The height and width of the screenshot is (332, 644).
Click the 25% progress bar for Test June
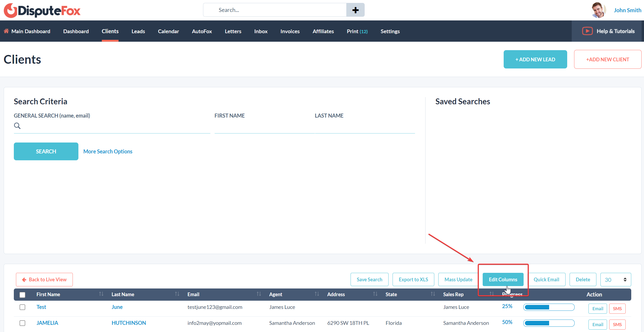549,307
